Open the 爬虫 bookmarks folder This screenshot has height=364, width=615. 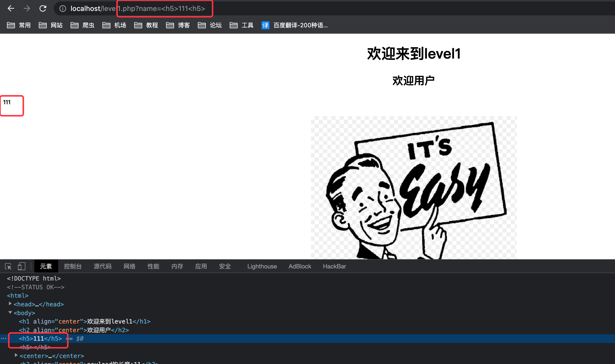coord(83,25)
